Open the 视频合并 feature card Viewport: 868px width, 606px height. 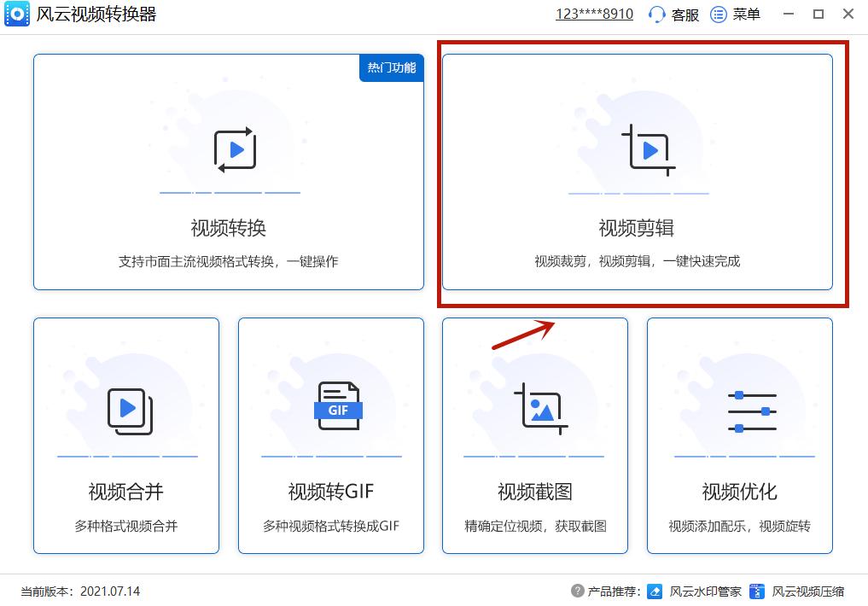tap(125, 436)
